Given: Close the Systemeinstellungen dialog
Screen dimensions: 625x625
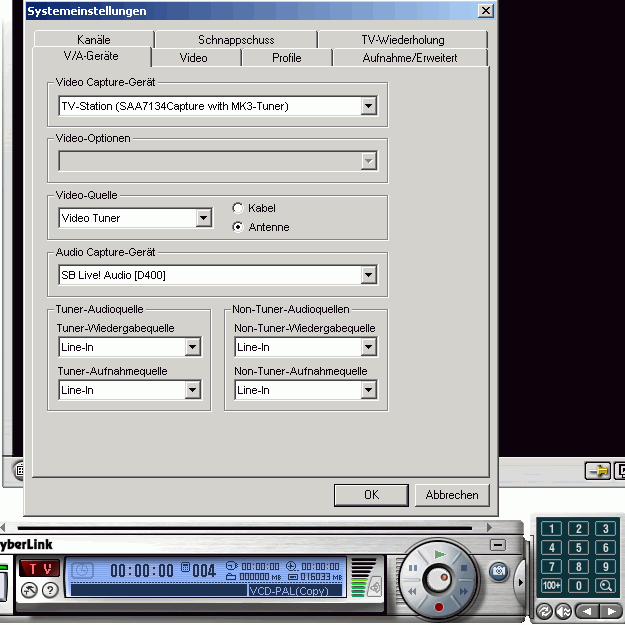Looking at the screenshot, I should point(485,11).
